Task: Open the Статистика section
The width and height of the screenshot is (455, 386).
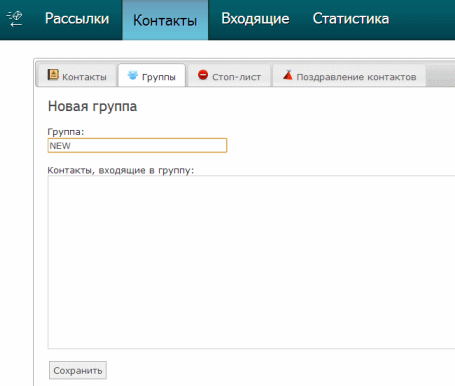Action: (351, 19)
